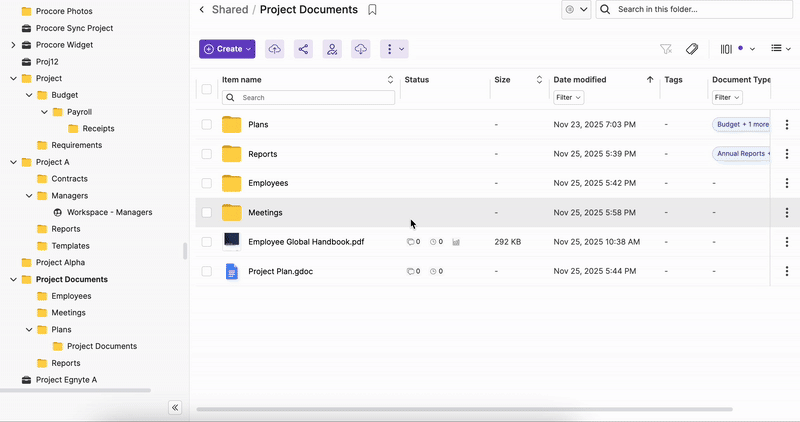Go back using the left chevron
The image size is (800, 422).
(202, 10)
